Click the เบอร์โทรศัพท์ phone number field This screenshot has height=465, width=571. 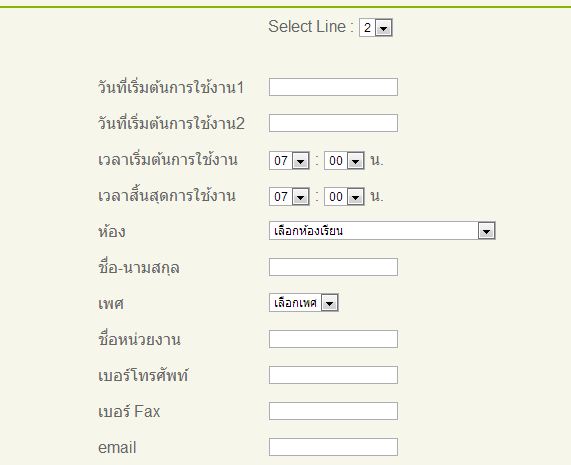point(333,375)
